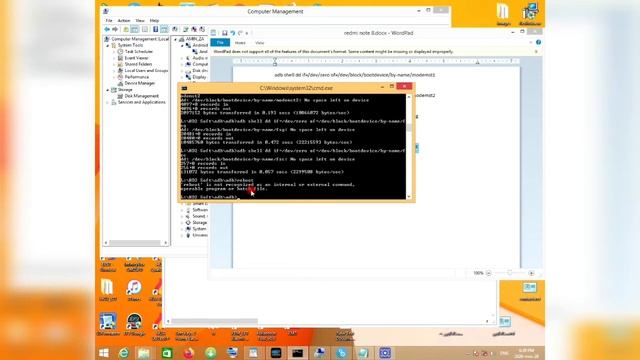Click WordPad title bar document icon

(x=213, y=33)
